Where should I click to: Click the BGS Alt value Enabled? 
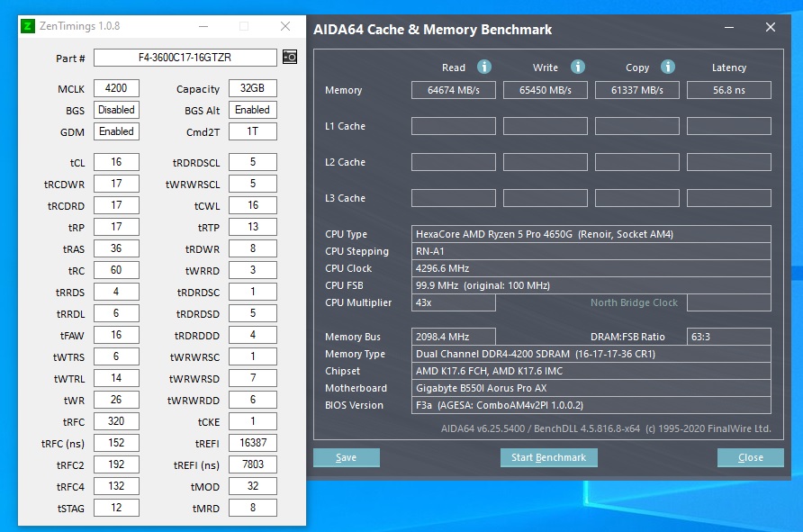[x=252, y=110]
